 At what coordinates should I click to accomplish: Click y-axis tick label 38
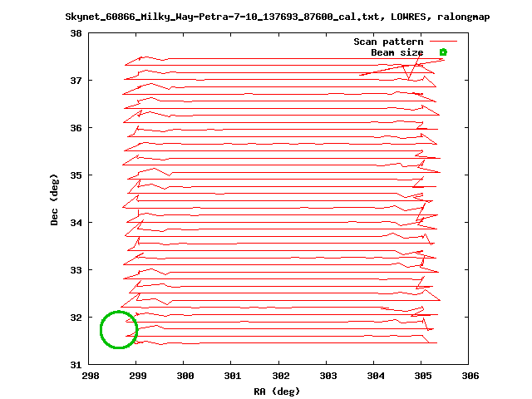pos(76,33)
